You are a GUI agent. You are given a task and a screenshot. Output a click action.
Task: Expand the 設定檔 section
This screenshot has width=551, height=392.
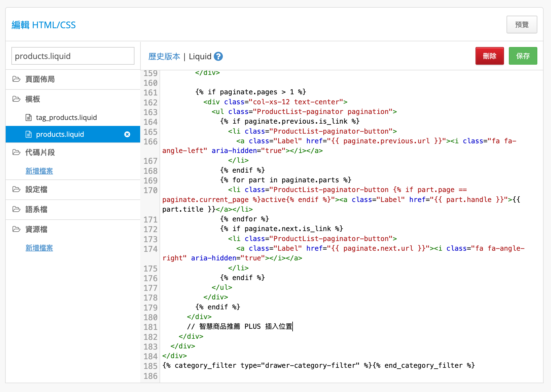(x=36, y=189)
